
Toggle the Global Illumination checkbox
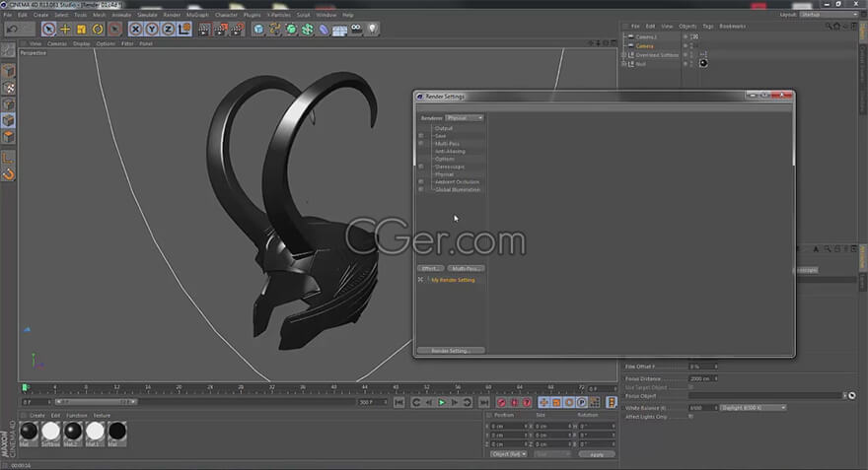[x=421, y=189]
